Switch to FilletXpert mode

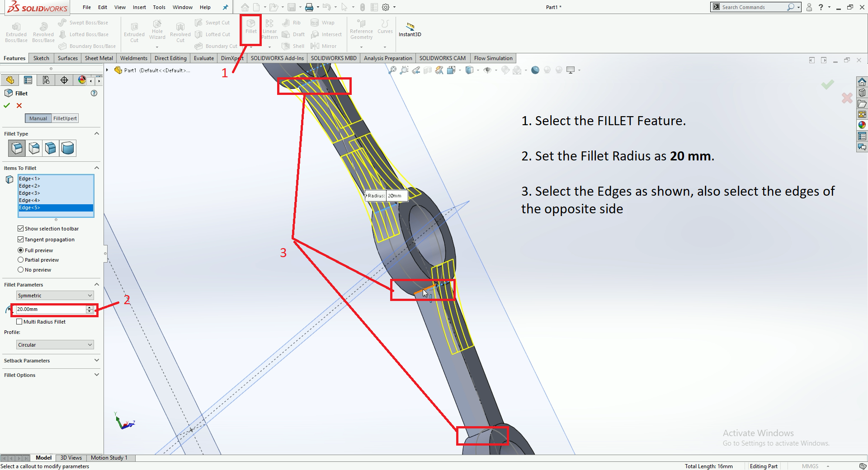[x=65, y=118]
